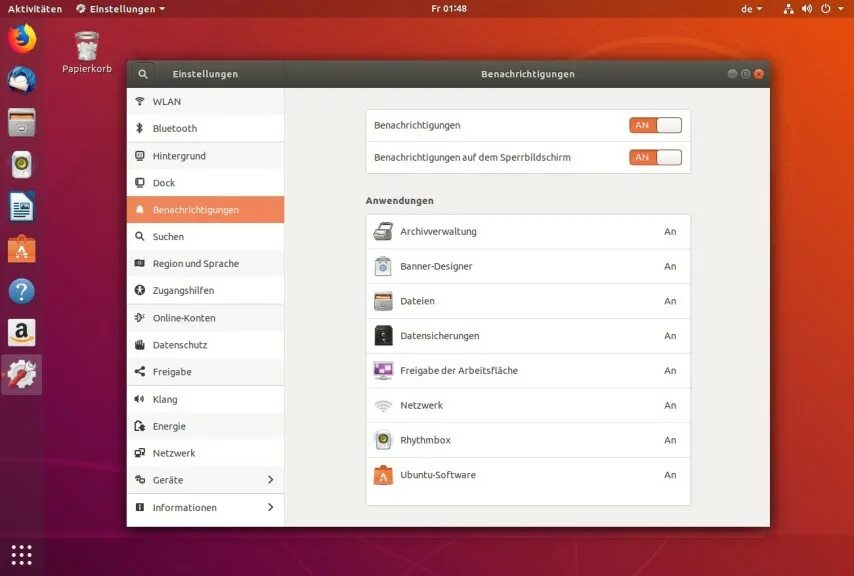Open Ubuntu-Software notification settings row
Screen dimensions: 854x576
(x=528, y=475)
